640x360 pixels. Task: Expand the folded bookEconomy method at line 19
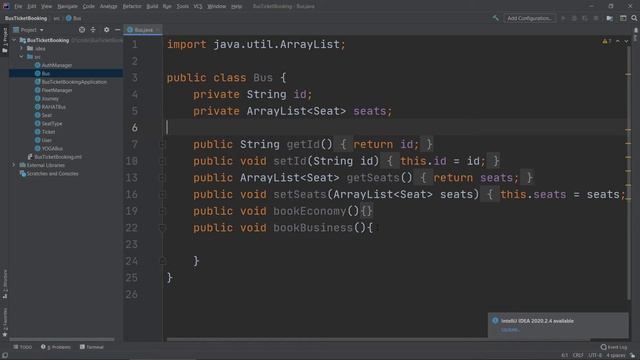coord(162,211)
